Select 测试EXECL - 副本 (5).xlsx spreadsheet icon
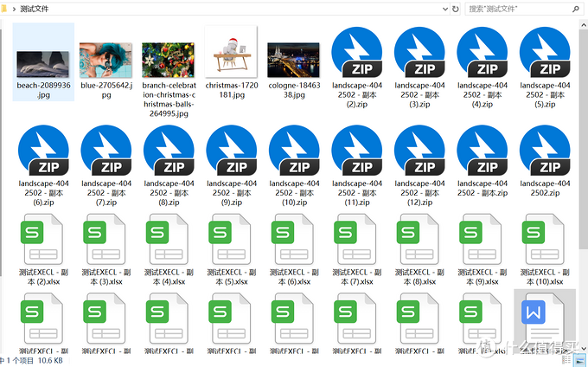The image size is (588, 367). click(x=229, y=239)
